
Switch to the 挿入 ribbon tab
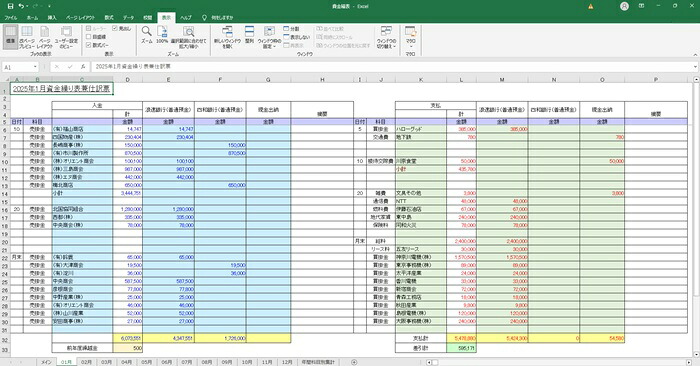(52, 17)
